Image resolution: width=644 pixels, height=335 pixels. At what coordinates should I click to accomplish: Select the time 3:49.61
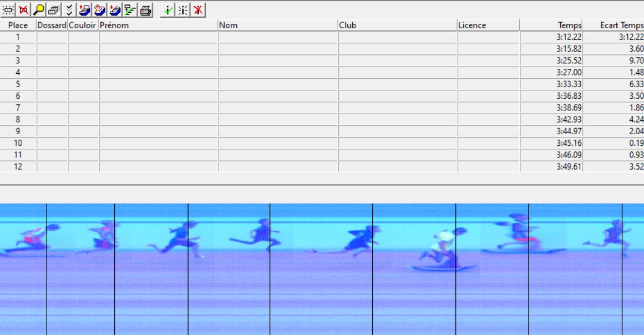(569, 167)
